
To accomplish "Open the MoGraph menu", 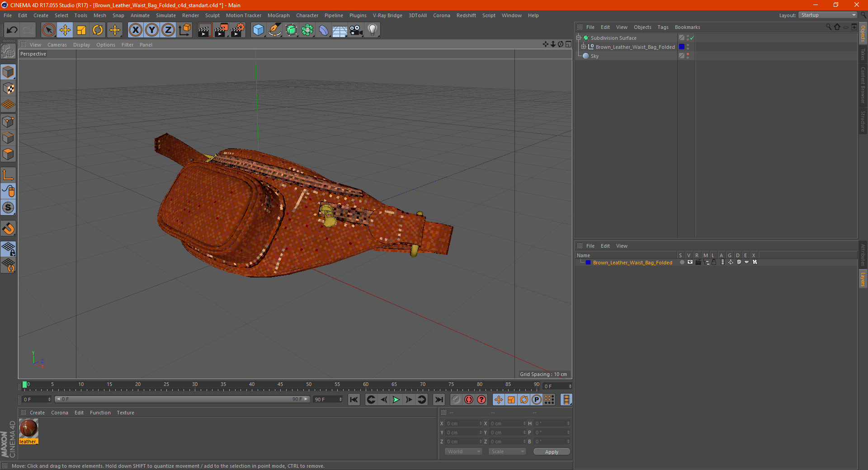I will click(278, 15).
